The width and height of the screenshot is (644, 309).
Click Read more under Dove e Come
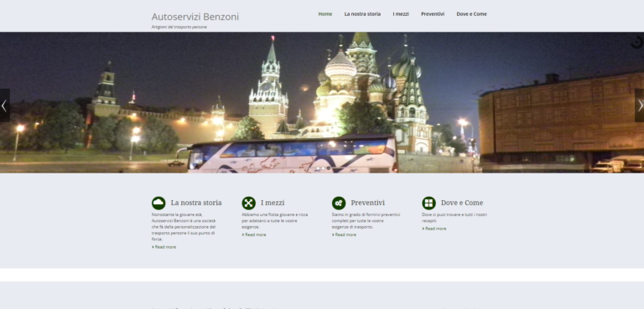tap(434, 229)
